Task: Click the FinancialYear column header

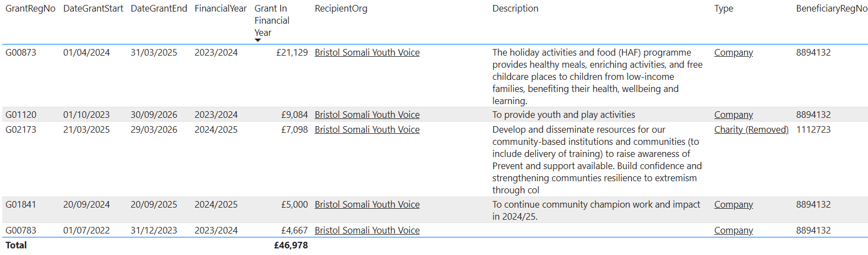Action: pos(220,9)
